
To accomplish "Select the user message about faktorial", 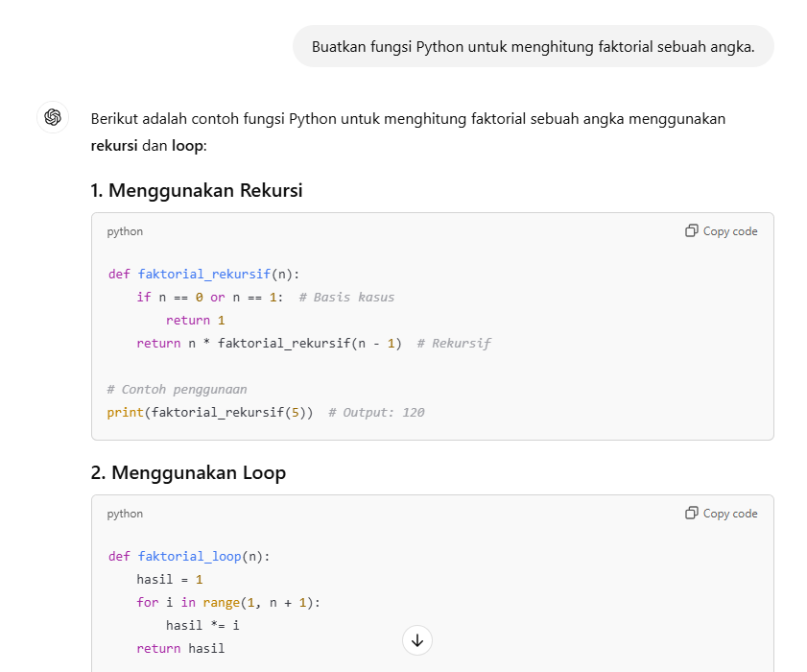I will [x=534, y=47].
